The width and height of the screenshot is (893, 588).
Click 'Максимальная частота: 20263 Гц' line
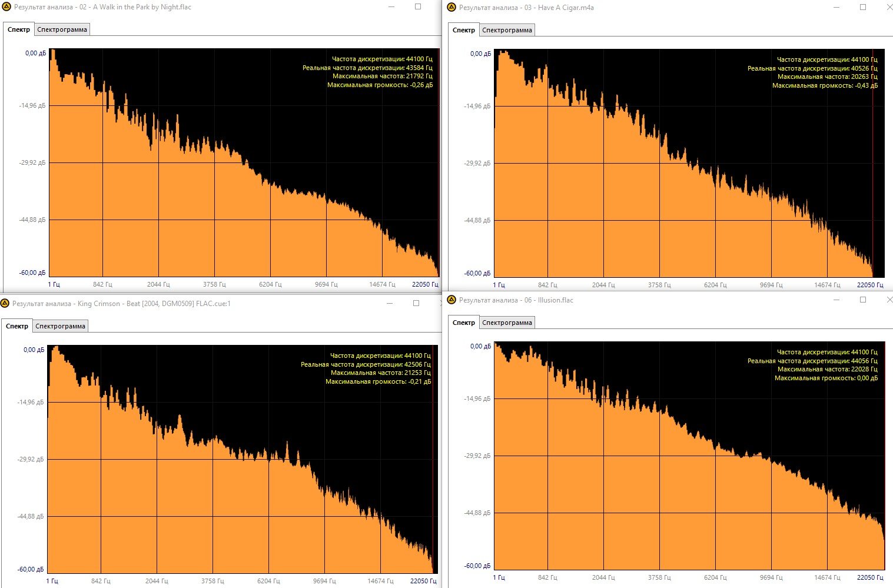tap(827, 77)
